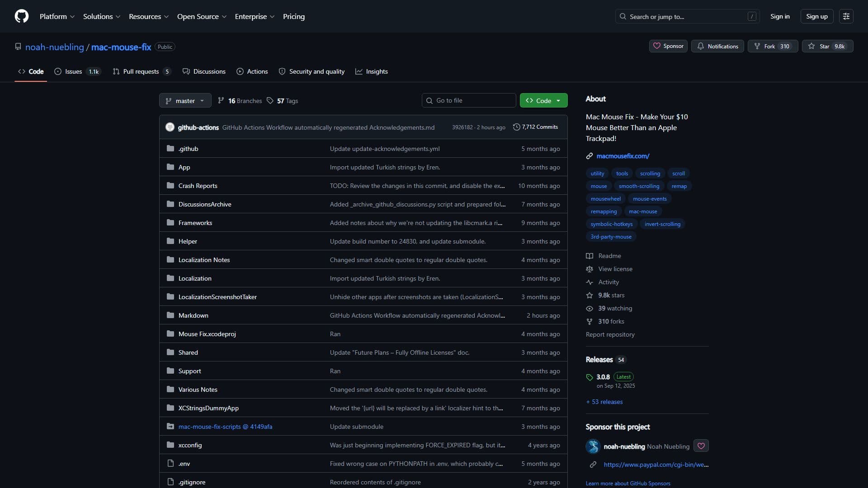Open the Pricing link

pos(294,16)
